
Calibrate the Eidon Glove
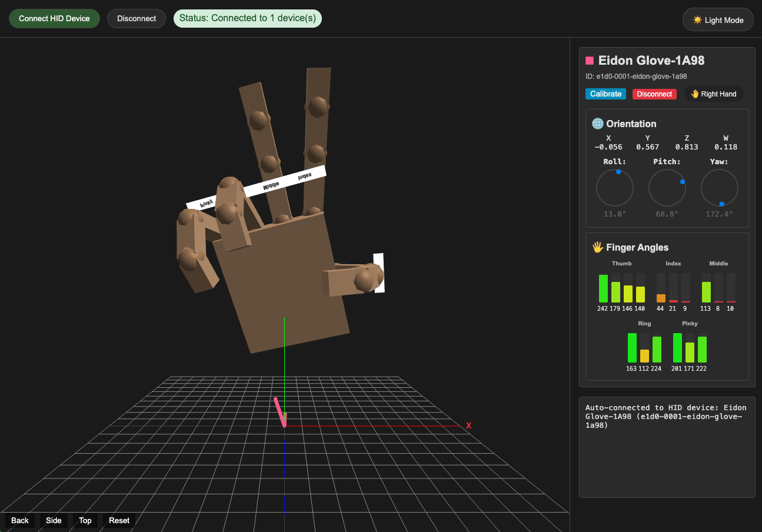coord(605,94)
